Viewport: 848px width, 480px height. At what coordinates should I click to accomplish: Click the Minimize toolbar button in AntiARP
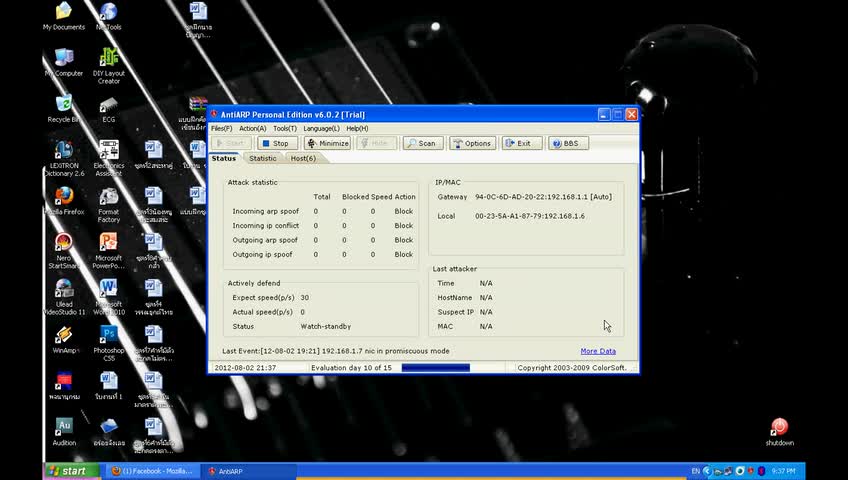(x=328, y=143)
